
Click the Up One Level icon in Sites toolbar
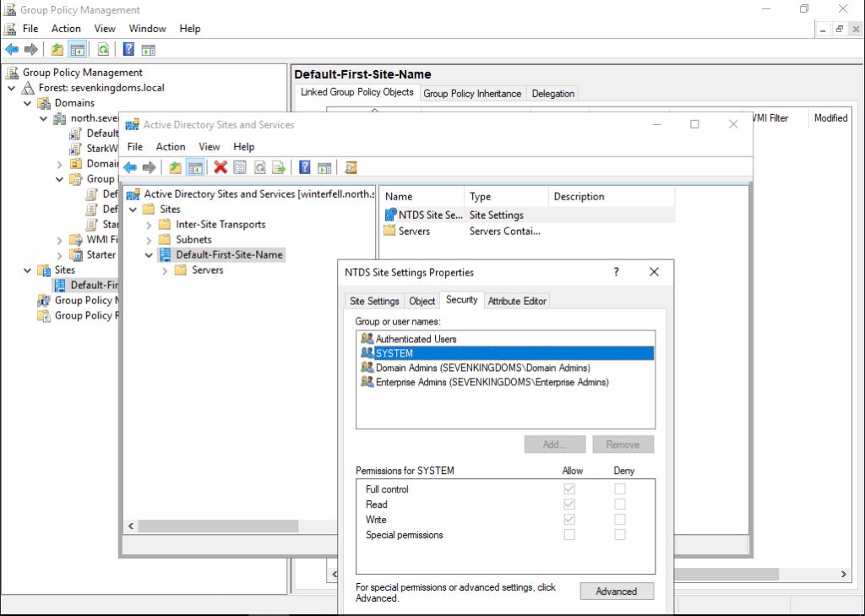[175, 167]
